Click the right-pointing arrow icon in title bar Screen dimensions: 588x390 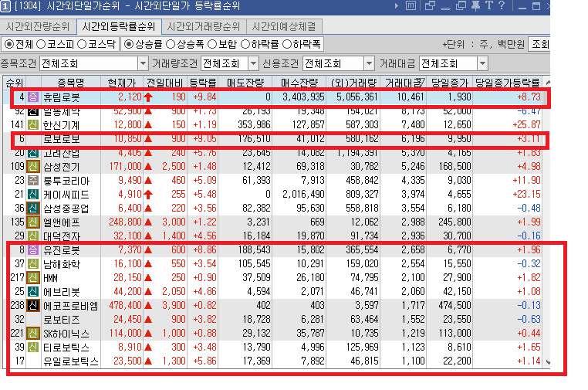(x=397, y=6)
